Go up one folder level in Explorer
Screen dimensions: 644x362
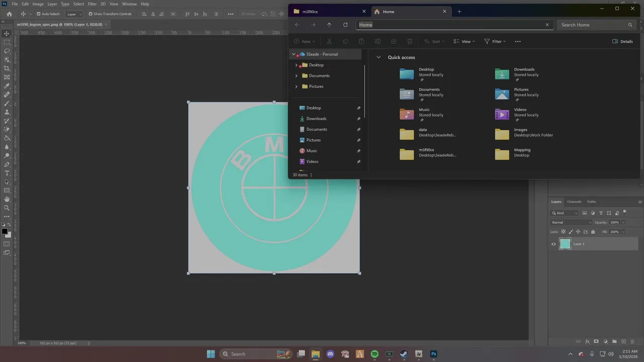[329, 25]
